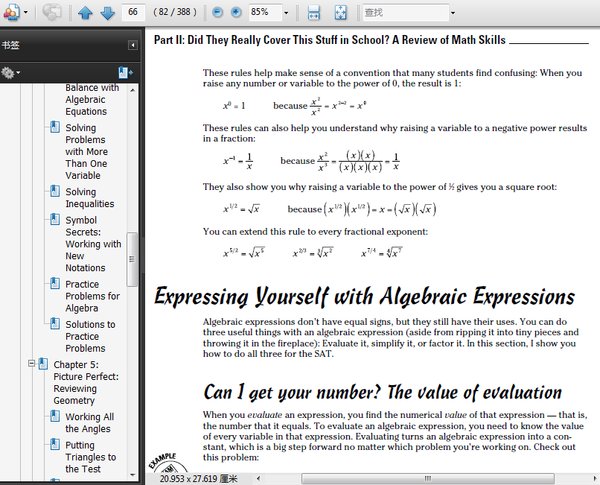600x485 pixels.
Task: Click the fit width scrolling icon
Action: (x=314, y=12)
